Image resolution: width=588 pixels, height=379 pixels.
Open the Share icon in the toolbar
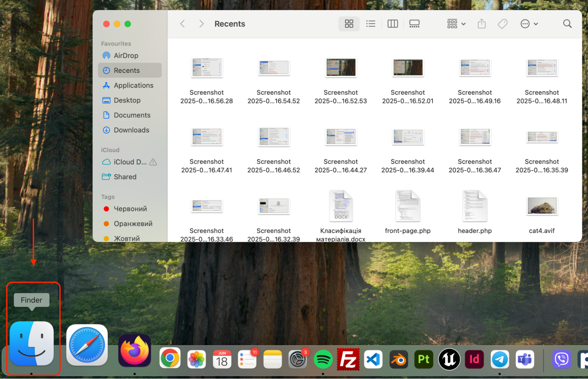tap(481, 24)
